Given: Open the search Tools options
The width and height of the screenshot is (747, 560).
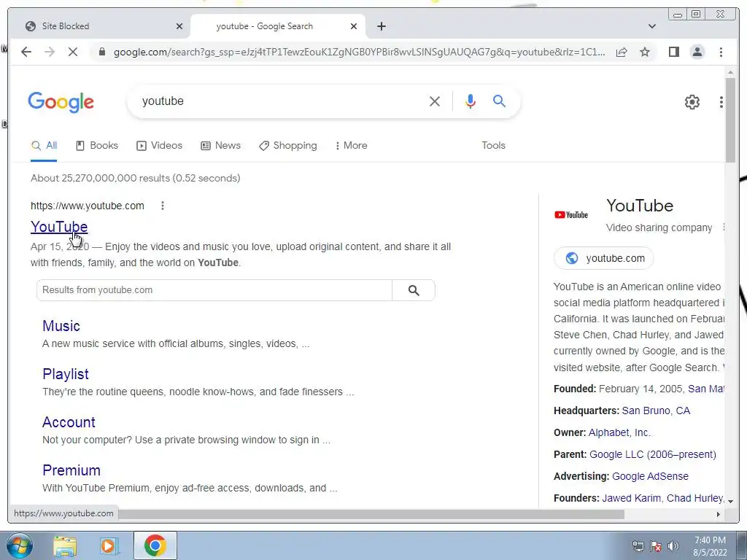Looking at the screenshot, I should (x=493, y=146).
